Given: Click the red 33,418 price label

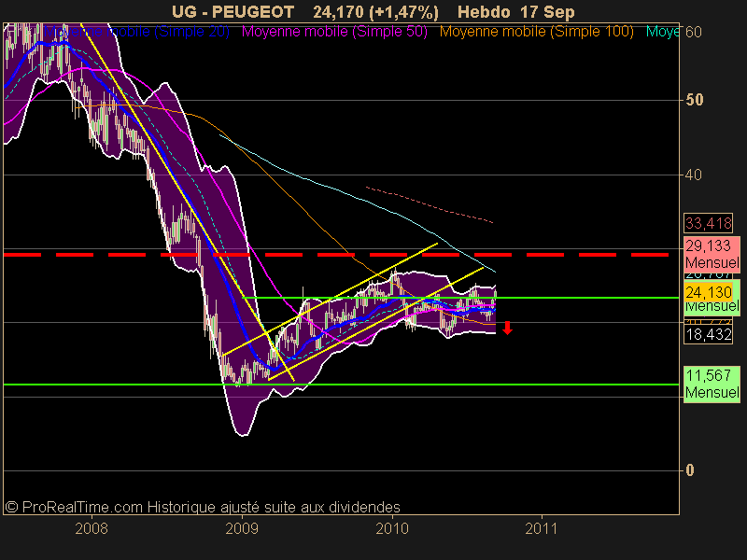Looking at the screenshot, I should point(709,223).
